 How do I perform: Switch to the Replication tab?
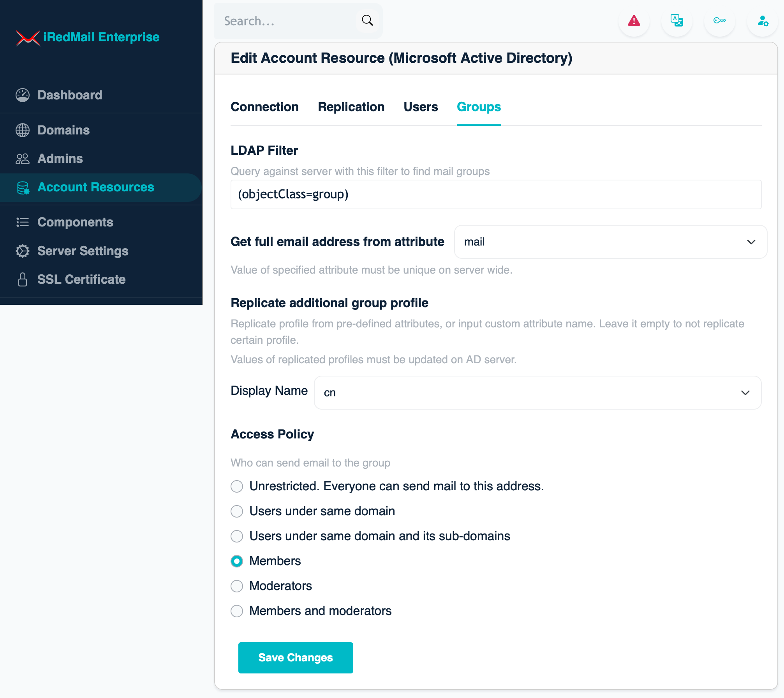click(x=351, y=107)
